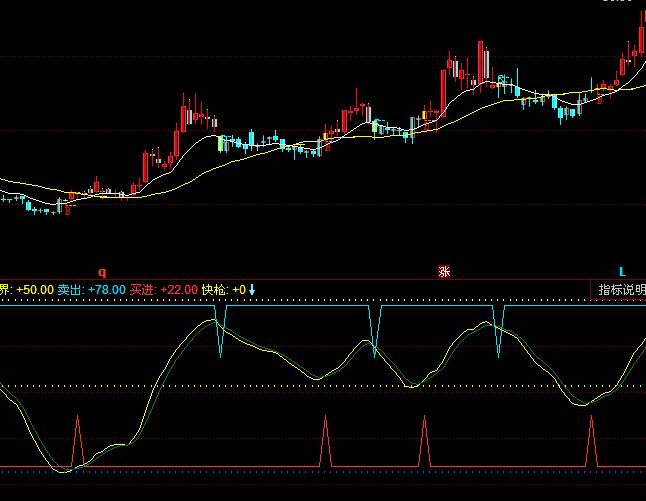
Task: Click the first cyan sell spike in indicator
Action: 221,332
